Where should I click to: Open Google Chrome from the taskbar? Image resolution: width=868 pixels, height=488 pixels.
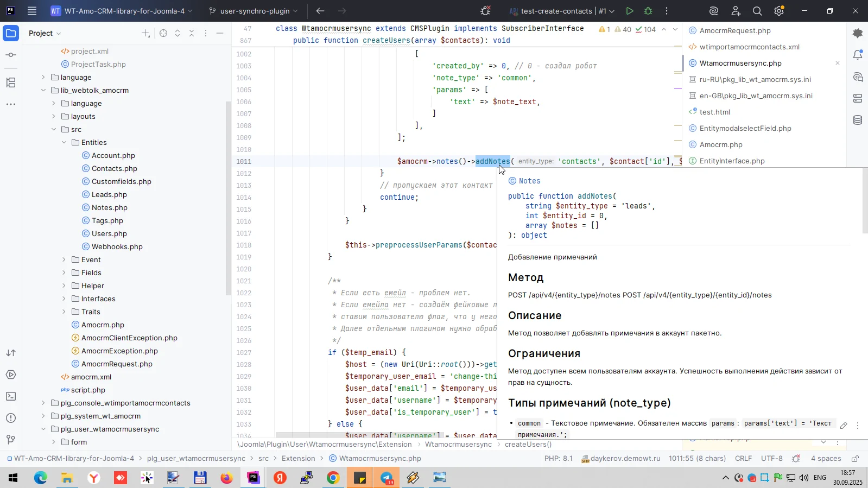[333, 478]
